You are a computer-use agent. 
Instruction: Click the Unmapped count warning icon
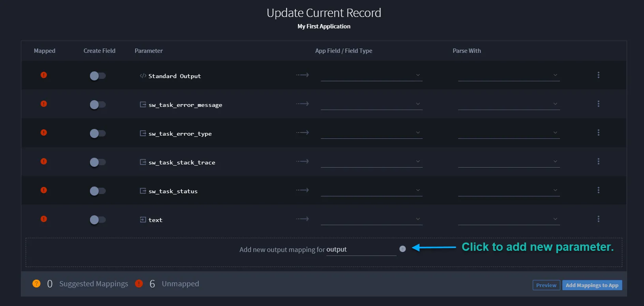[139, 284]
